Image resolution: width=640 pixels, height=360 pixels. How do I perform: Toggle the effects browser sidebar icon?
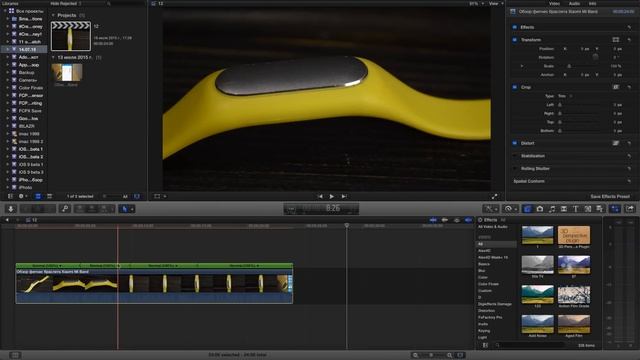pyautogui.click(x=485, y=345)
